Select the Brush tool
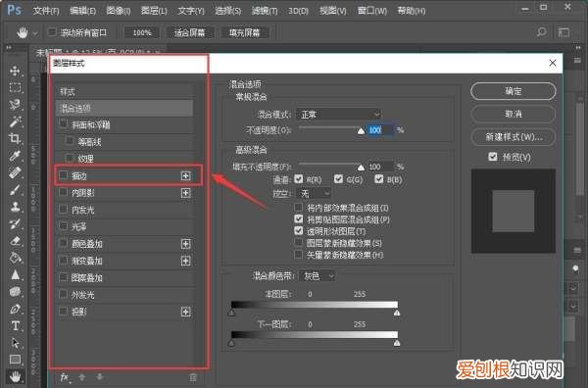 [x=15, y=190]
